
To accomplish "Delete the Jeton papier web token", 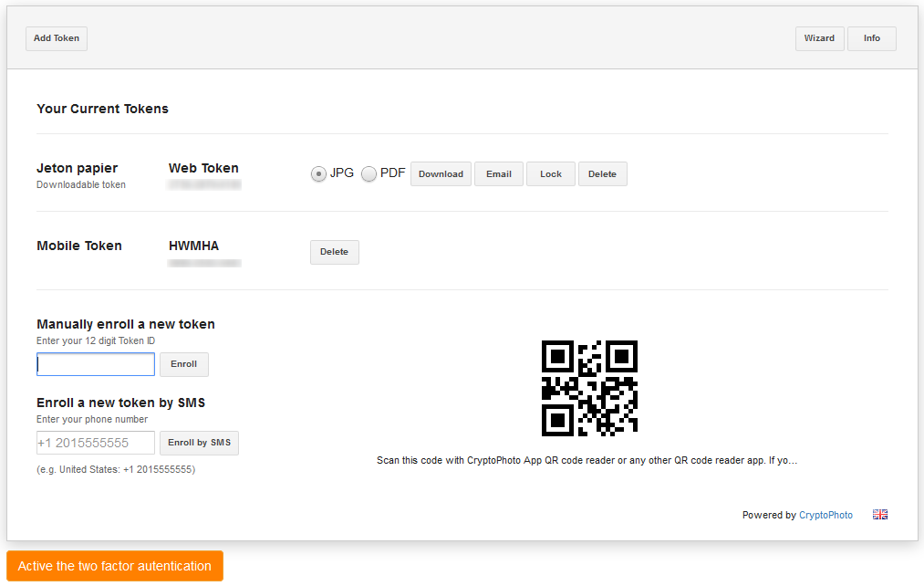I will [x=602, y=174].
